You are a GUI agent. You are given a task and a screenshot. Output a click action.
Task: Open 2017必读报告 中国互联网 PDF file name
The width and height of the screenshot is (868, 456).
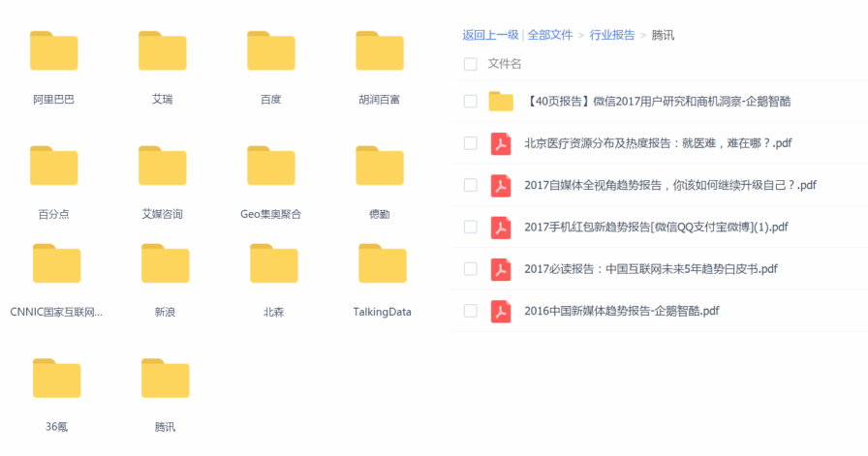click(650, 269)
